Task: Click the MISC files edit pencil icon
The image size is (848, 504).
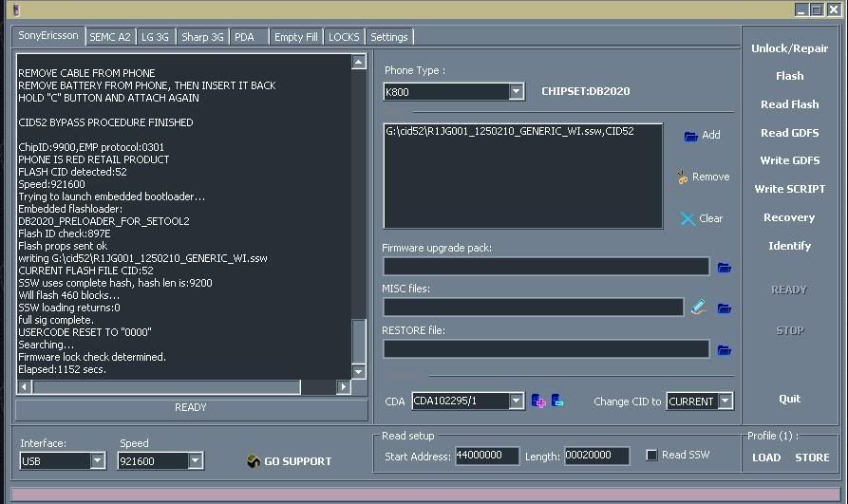Action: point(698,308)
